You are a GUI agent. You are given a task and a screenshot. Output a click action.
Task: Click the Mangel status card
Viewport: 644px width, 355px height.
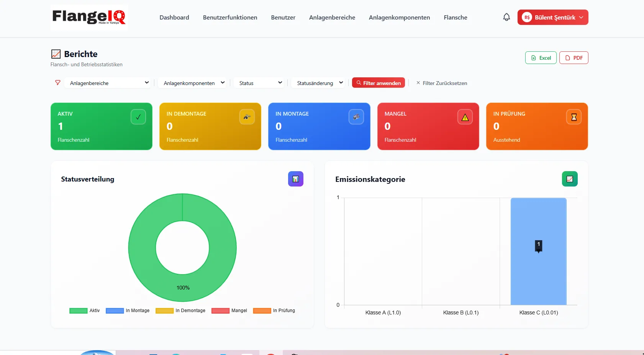point(428,126)
